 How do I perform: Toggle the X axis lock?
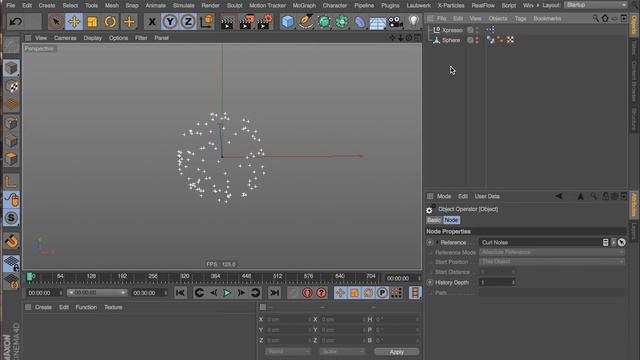(x=152, y=21)
